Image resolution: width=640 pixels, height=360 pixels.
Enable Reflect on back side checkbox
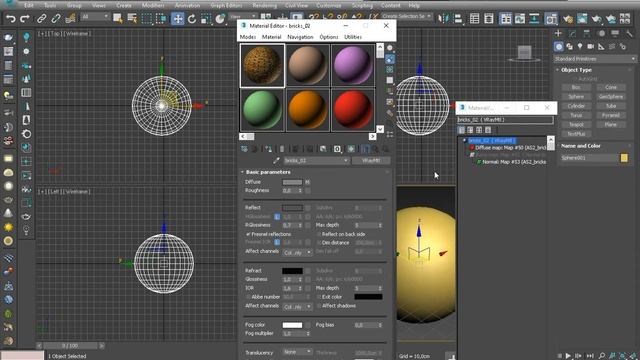(x=319, y=234)
